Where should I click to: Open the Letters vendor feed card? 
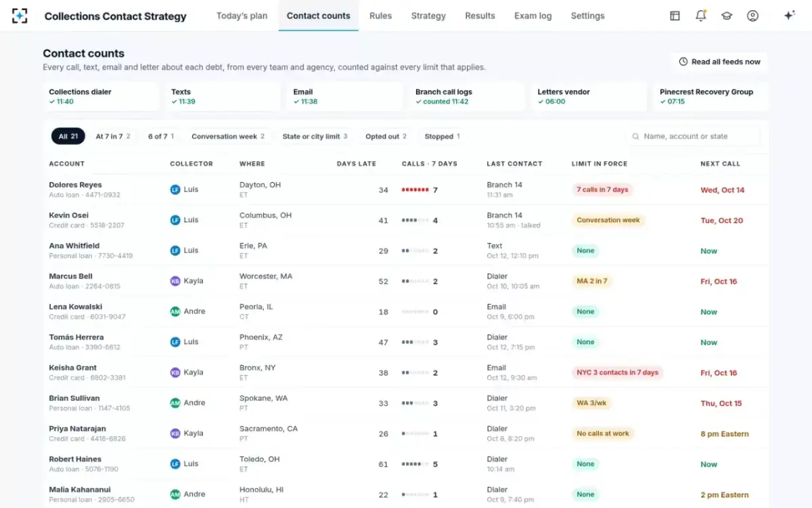tap(589, 96)
